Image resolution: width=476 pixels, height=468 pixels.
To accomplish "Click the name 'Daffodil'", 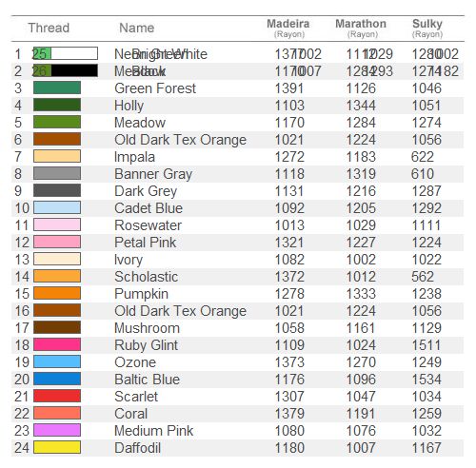I will [137, 448].
